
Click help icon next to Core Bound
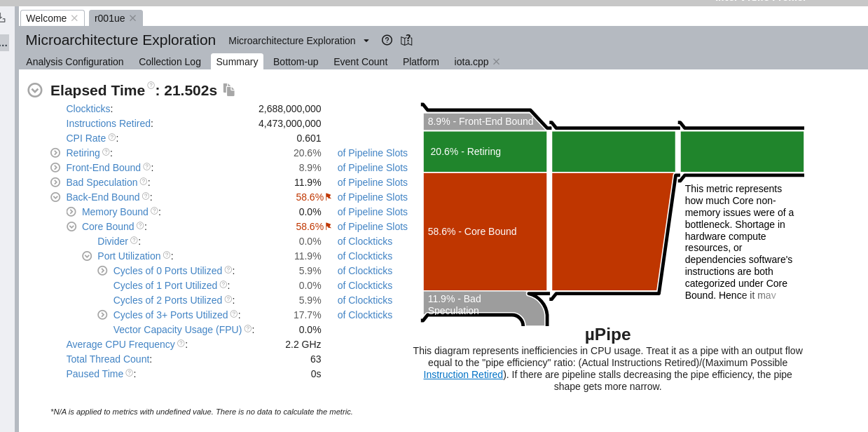tap(140, 226)
